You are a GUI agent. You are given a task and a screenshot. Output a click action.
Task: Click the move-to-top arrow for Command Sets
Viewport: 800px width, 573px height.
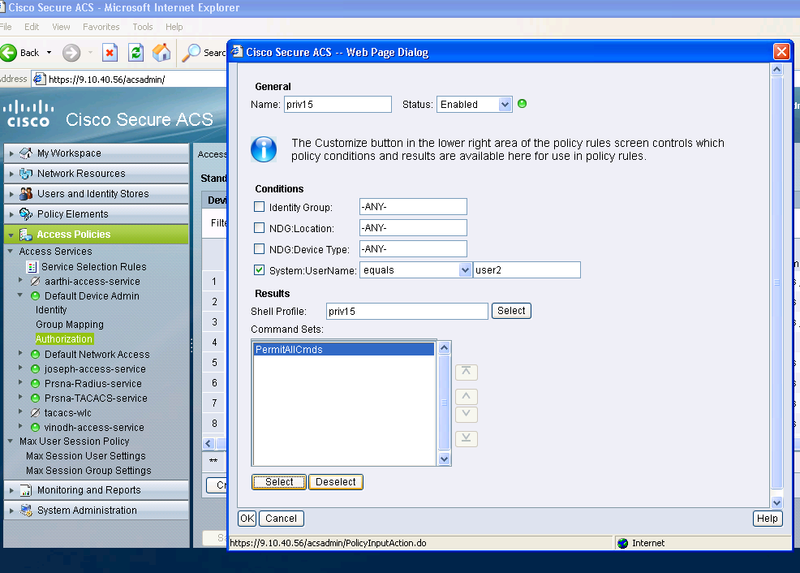(466, 372)
